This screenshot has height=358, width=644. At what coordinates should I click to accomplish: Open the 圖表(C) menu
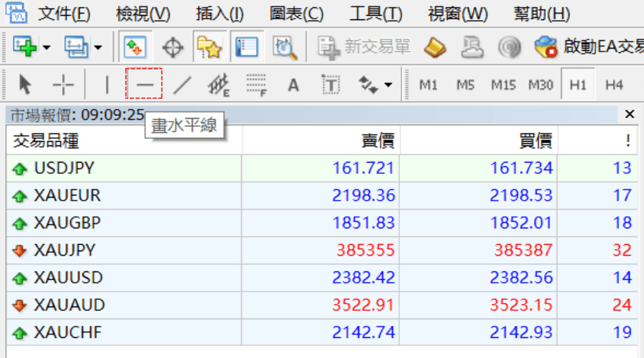[296, 14]
